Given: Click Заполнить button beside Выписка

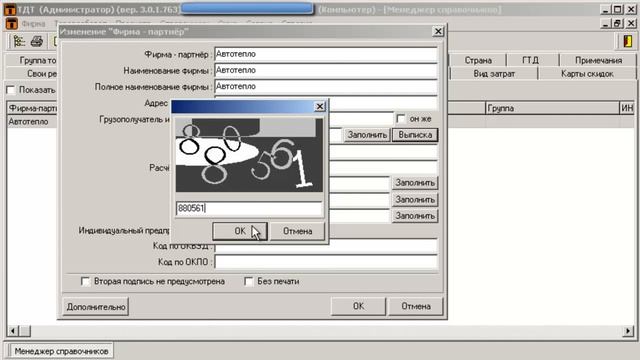Looking at the screenshot, I should click(x=367, y=135).
